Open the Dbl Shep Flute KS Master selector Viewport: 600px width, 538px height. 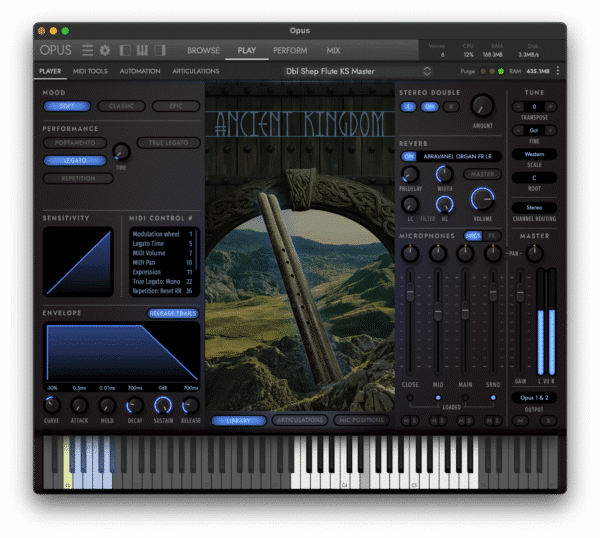(359, 71)
